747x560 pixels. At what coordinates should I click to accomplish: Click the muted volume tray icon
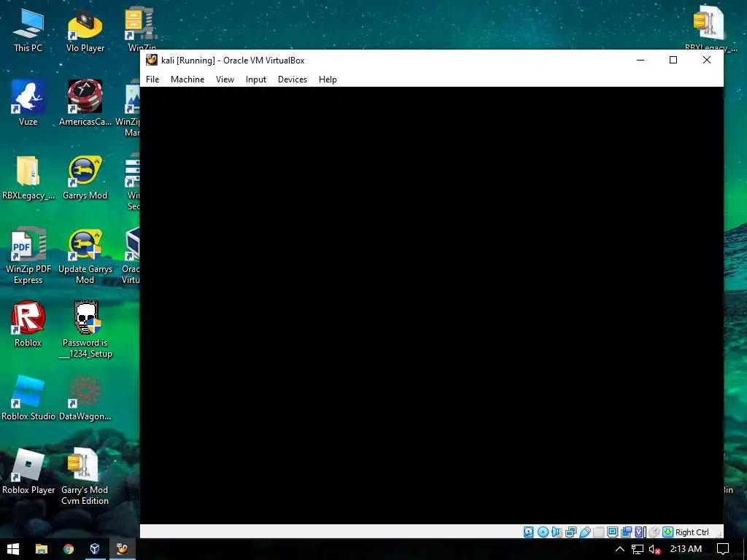(x=655, y=549)
